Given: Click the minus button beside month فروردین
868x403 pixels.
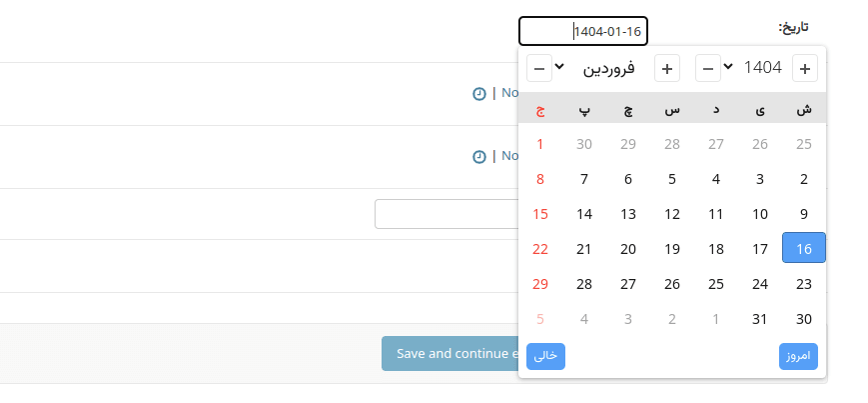Looking at the screenshot, I should tap(539, 69).
